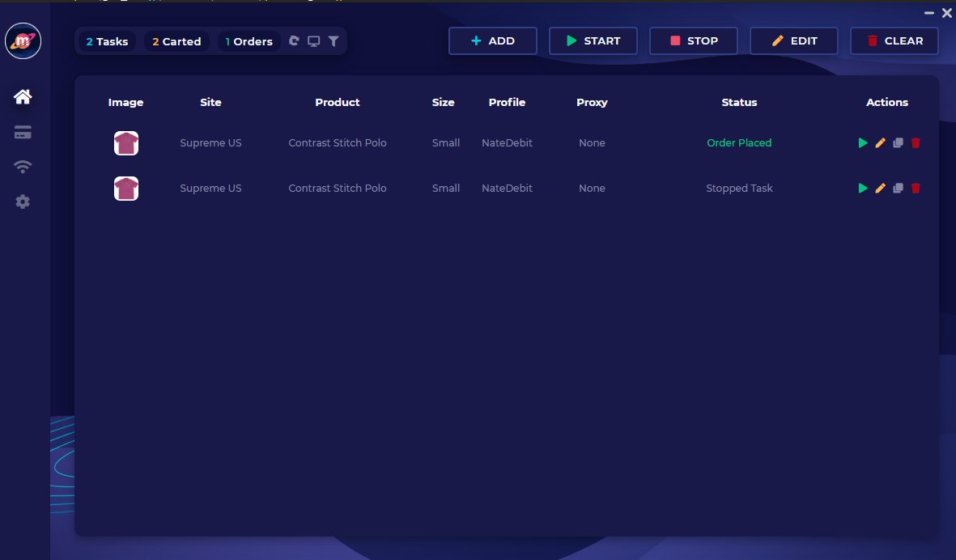Click Supreme US in Stopped Task row
The width and height of the screenshot is (956, 560).
click(210, 189)
